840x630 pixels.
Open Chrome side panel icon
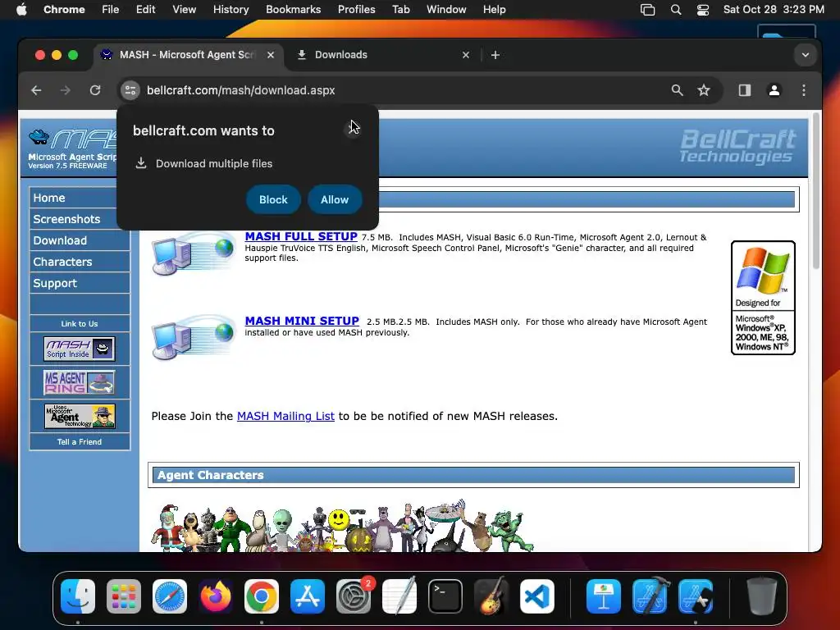pyautogui.click(x=745, y=90)
